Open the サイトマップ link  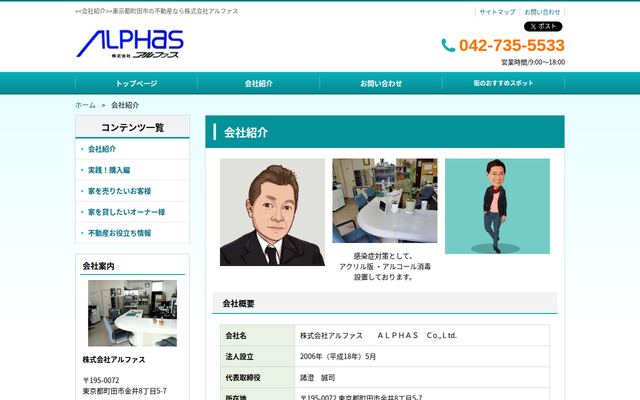pos(497,12)
